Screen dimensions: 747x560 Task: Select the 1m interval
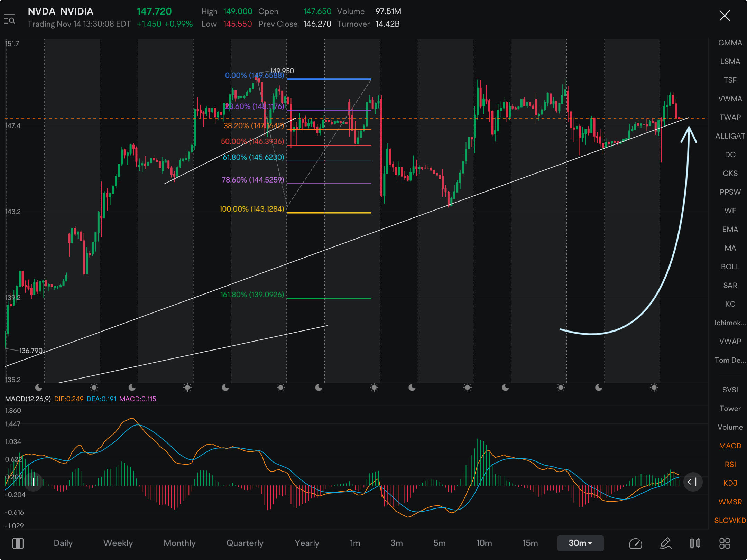(x=355, y=543)
